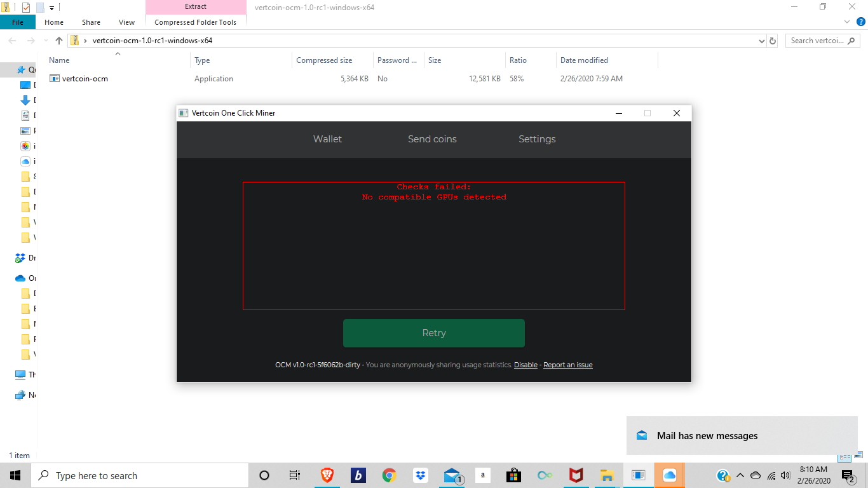Screen dimensions: 868x488
Task: Launch Brave browser from the taskbar
Action: click(x=327, y=475)
